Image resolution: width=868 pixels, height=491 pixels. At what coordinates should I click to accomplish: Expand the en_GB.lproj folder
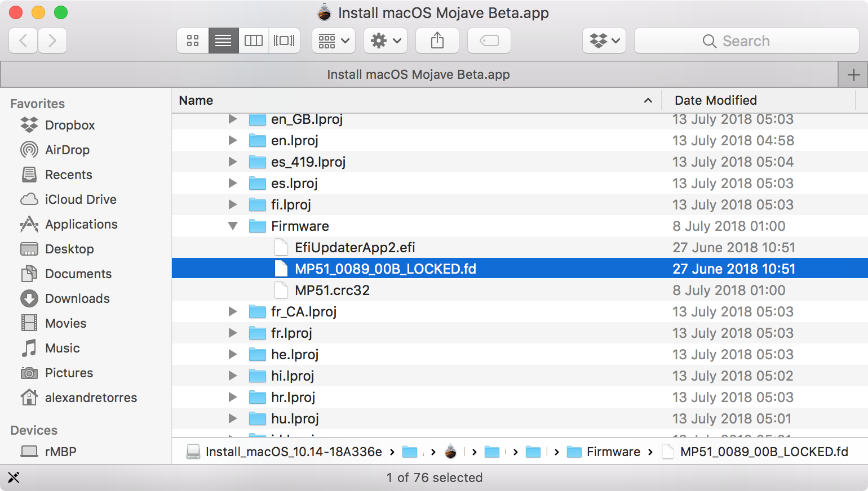coord(233,119)
